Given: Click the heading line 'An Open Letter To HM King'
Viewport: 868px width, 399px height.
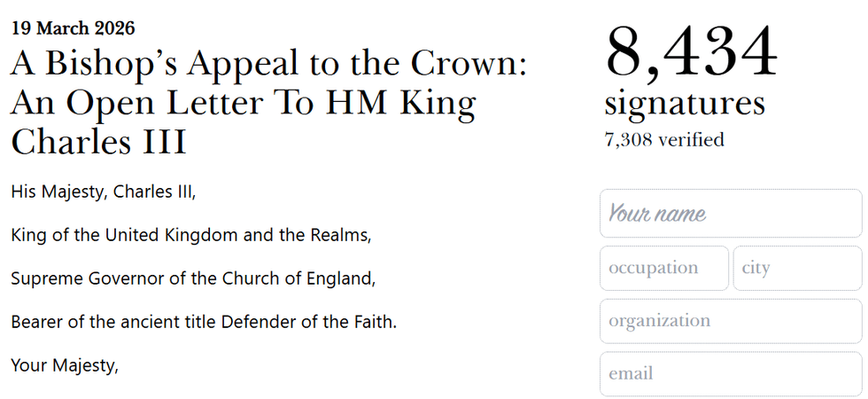Looking at the screenshot, I should point(243,103).
